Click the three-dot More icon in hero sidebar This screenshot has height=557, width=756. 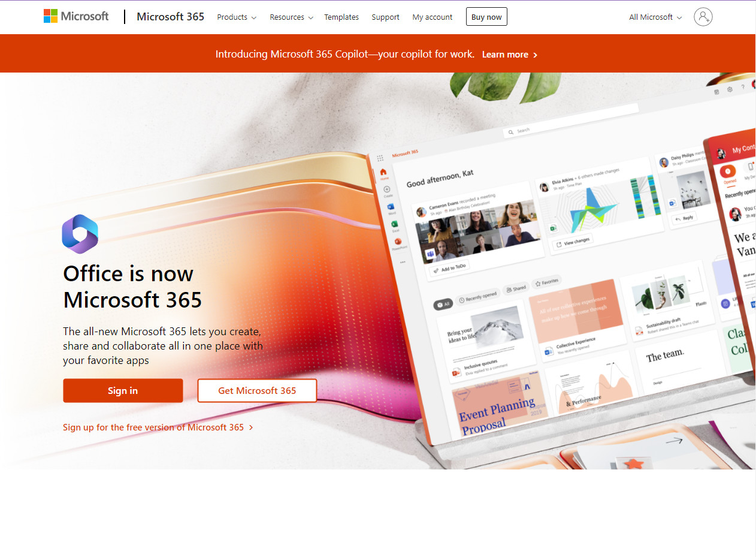(403, 262)
